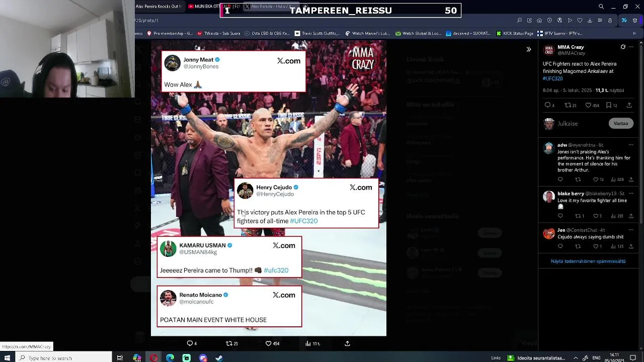The image size is (644, 362).
Task: Open more options on adw's comment
Action: (x=631, y=145)
